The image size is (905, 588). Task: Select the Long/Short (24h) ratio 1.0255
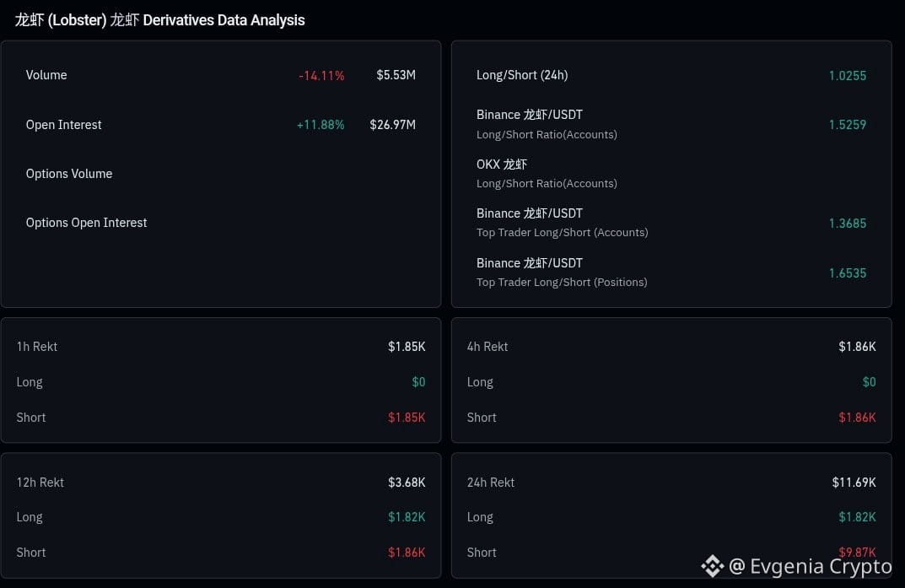coord(848,76)
